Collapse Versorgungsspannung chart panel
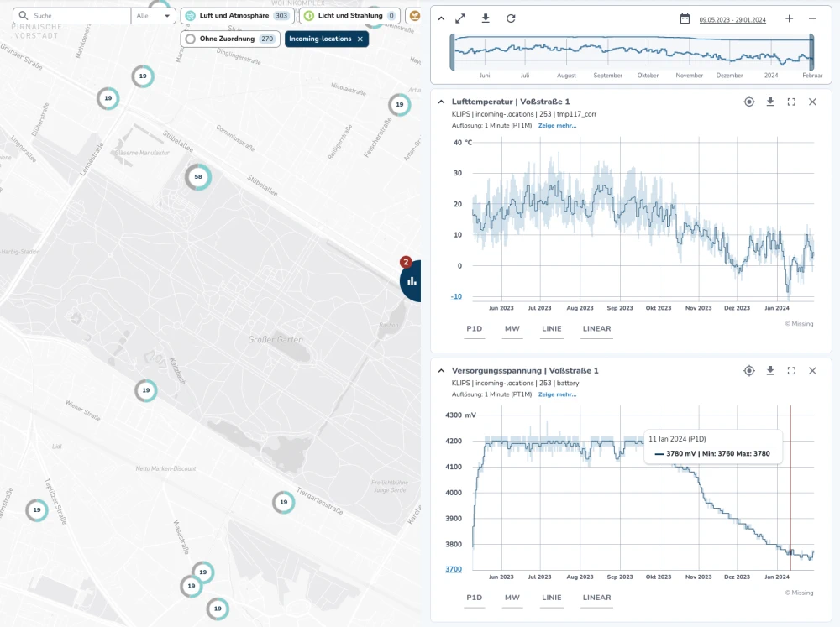Viewport: 840px width, 627px height. (441, 370)
